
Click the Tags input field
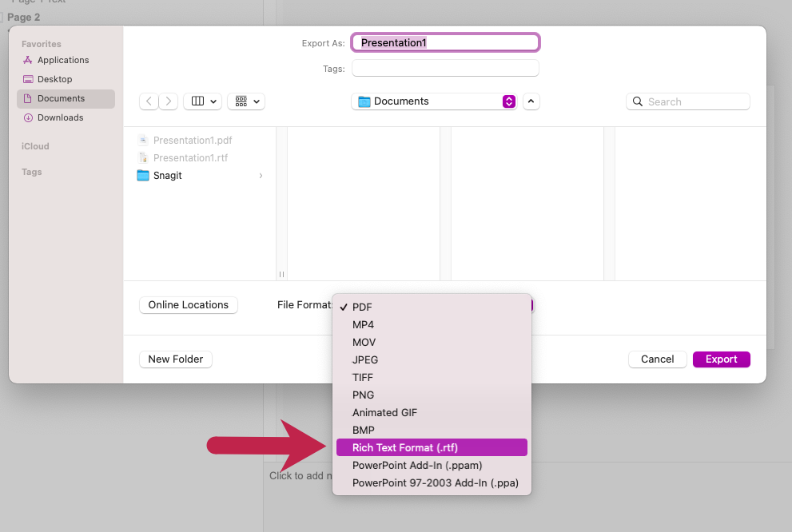[445, 69]
